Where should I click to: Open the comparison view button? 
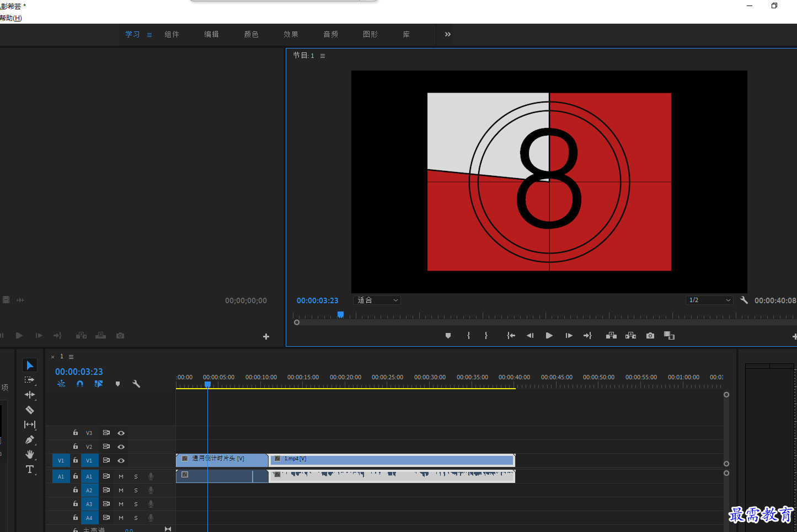tap(669, 335)
